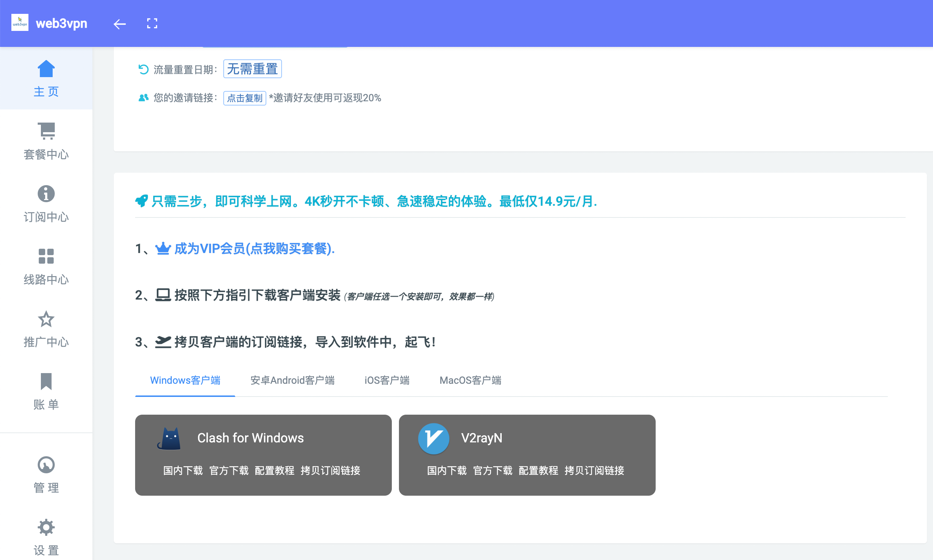This screenshot has width=933, height=560.
Task: Open the 管理 dashboard icon
Action: pyautogui.click(x=46, y=464)
